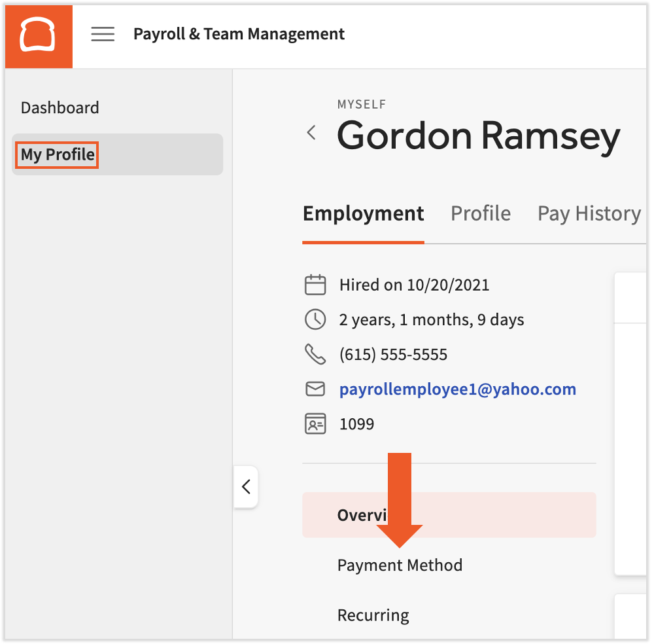Viewport: 654px width, 644px height.
Task: Click the calendar icon beside the hire date
Action: coord(315,285)
